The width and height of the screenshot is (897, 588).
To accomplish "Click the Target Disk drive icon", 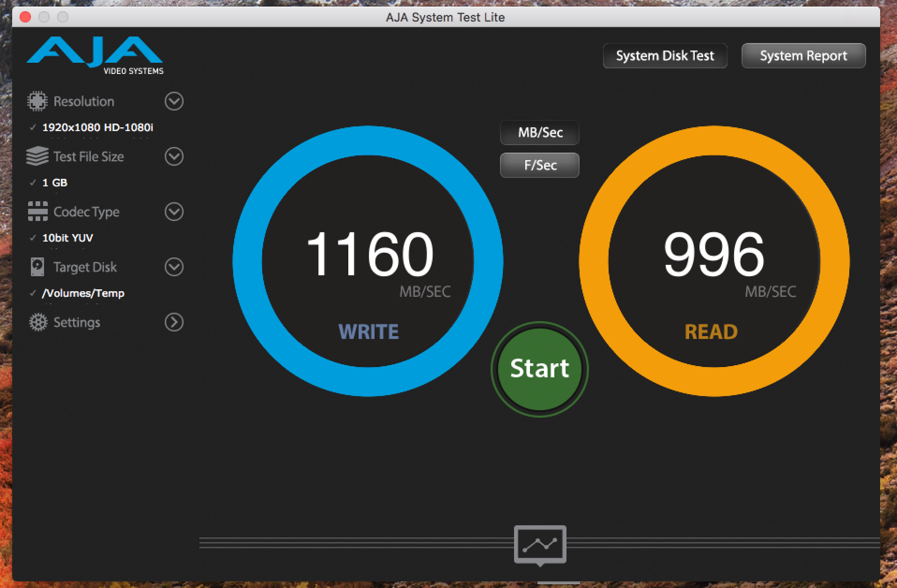I will click(37, 267).
